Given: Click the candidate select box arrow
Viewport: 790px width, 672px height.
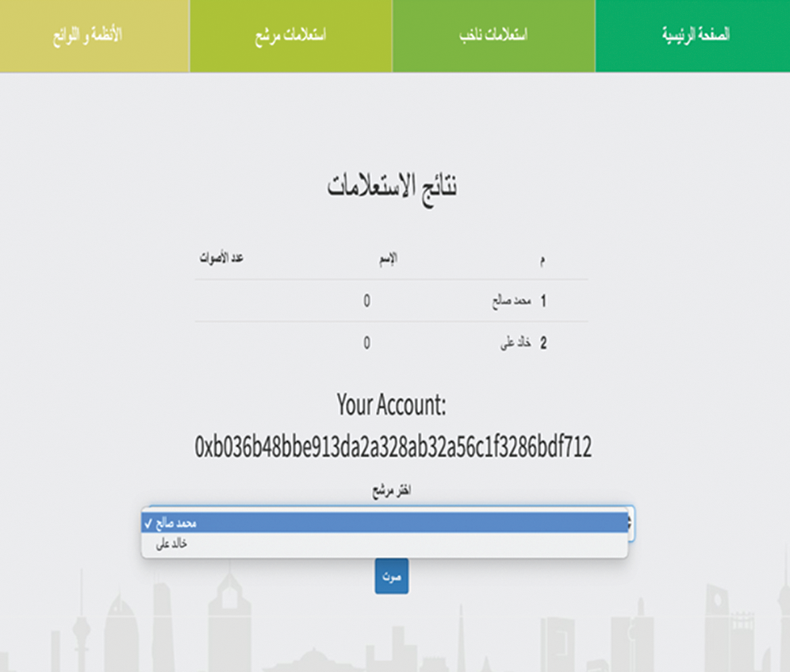Looking at the screenshot, I should [629, 522].
